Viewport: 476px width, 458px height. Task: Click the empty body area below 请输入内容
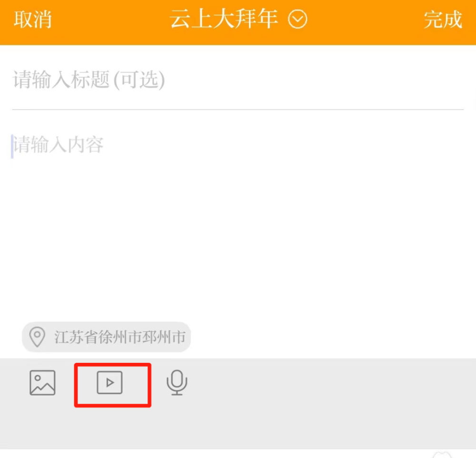238,237
